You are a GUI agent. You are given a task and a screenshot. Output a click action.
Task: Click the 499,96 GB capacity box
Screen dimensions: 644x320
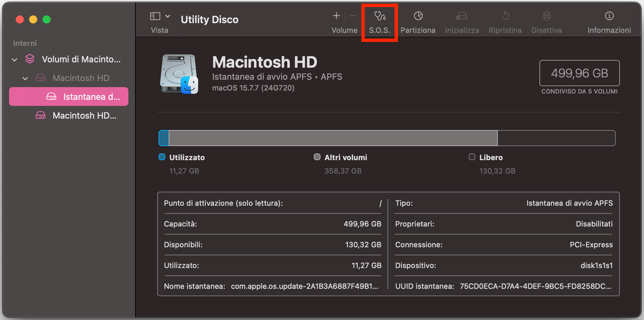coord(579,73)
